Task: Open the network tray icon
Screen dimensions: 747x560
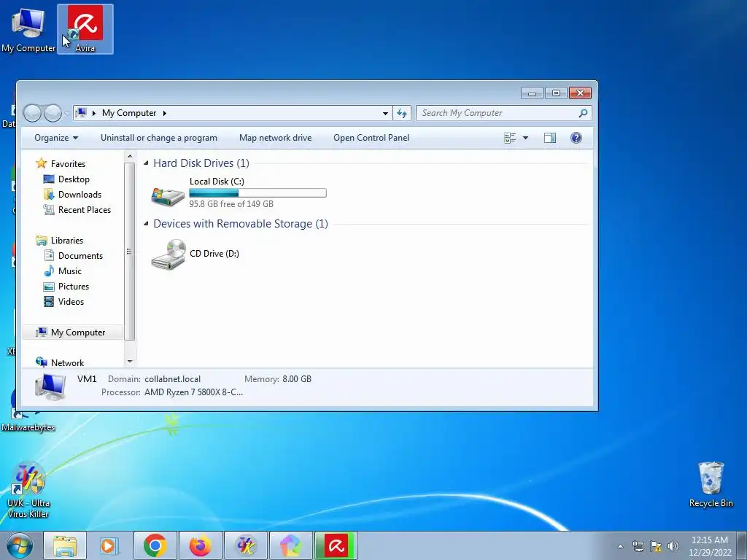Action: coord(638,546)
